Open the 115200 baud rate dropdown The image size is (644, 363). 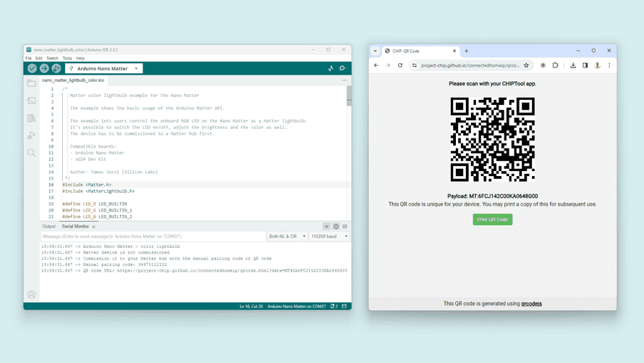click(x=329, y=236)
